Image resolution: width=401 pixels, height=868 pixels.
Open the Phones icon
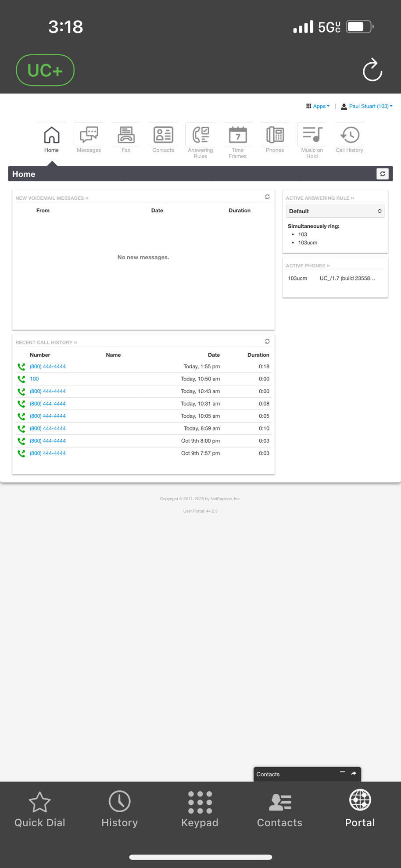(275, 136)
